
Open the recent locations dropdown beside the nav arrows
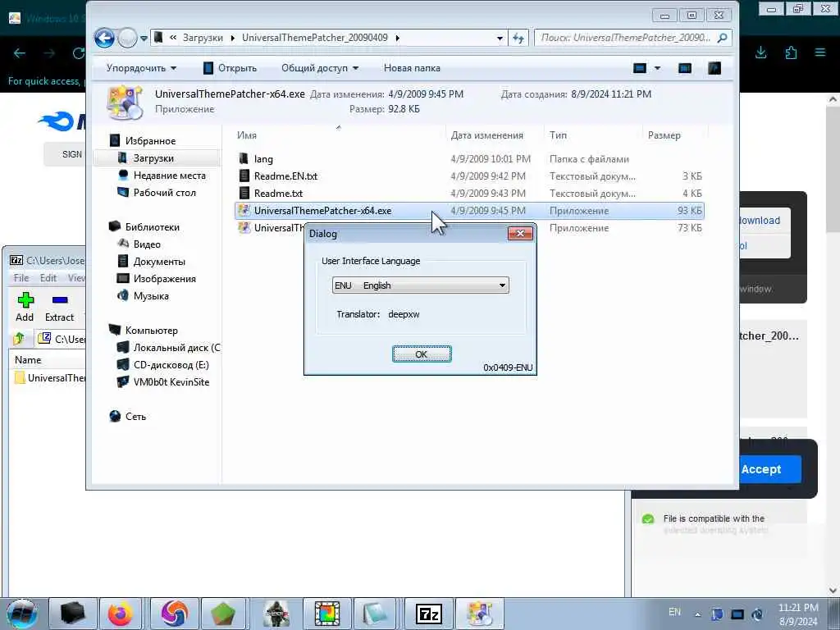(x=144, y=39)
